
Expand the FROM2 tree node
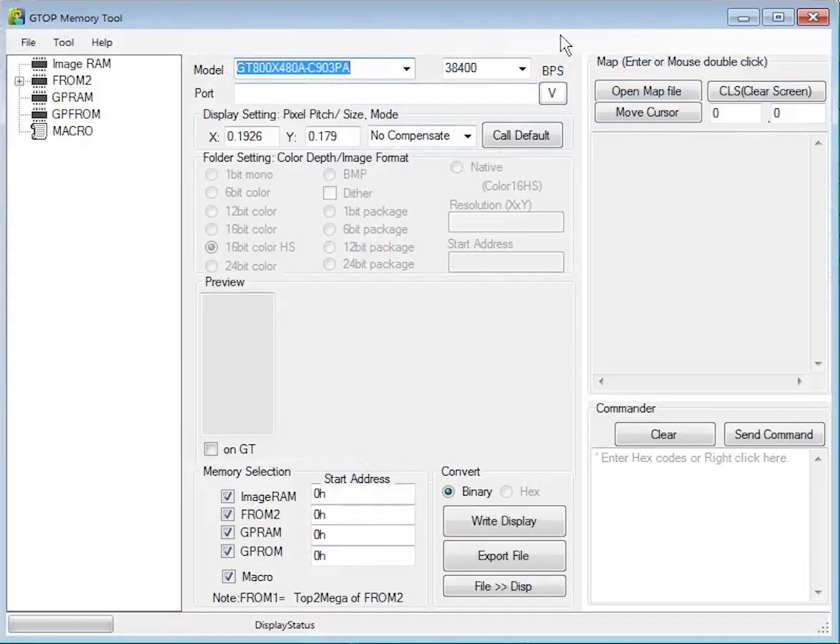coord(19,81)
